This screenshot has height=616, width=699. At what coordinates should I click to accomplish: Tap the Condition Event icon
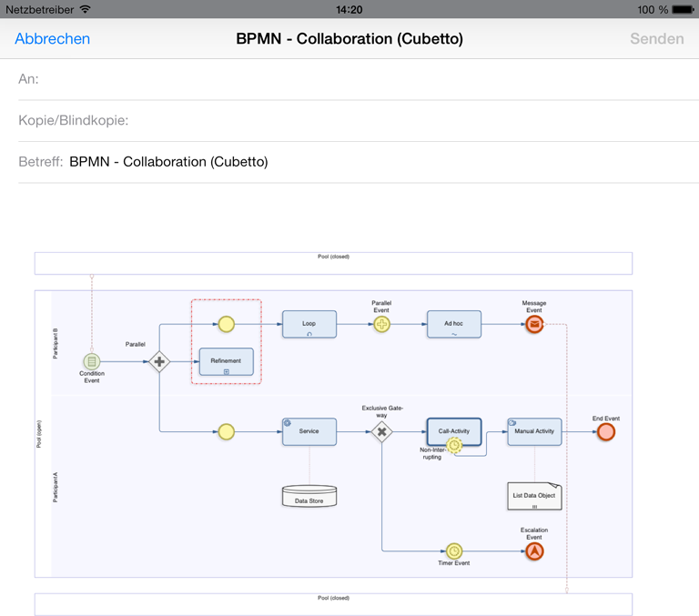click(x=91, y=361)
